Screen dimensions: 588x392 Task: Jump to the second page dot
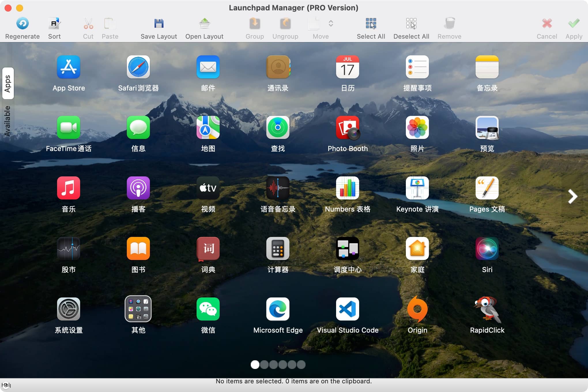(x=264, y=365)
